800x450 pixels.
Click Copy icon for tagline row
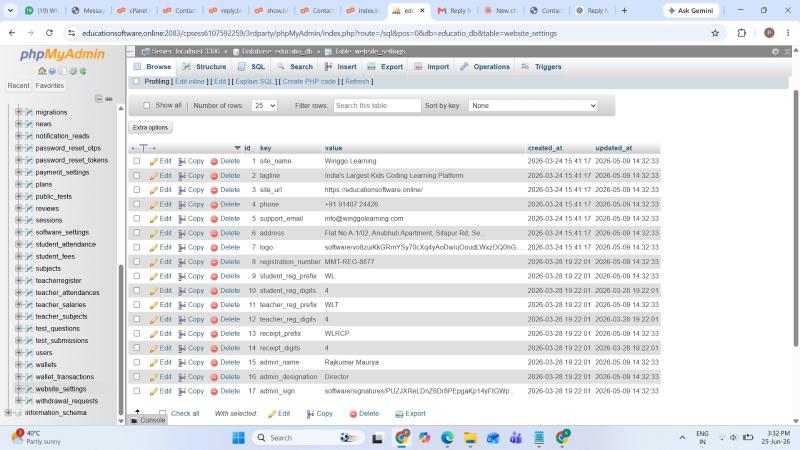182,176
